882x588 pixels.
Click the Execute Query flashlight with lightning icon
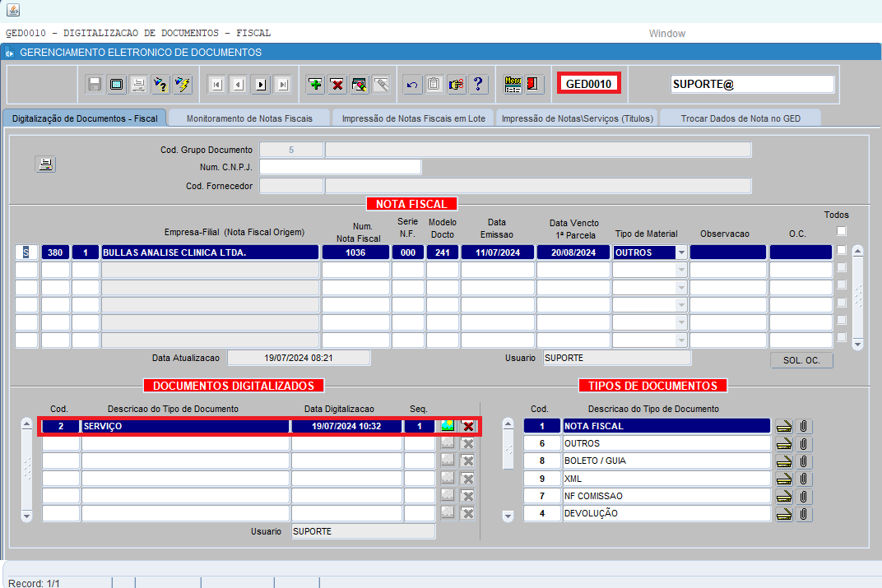click(183, 85)
